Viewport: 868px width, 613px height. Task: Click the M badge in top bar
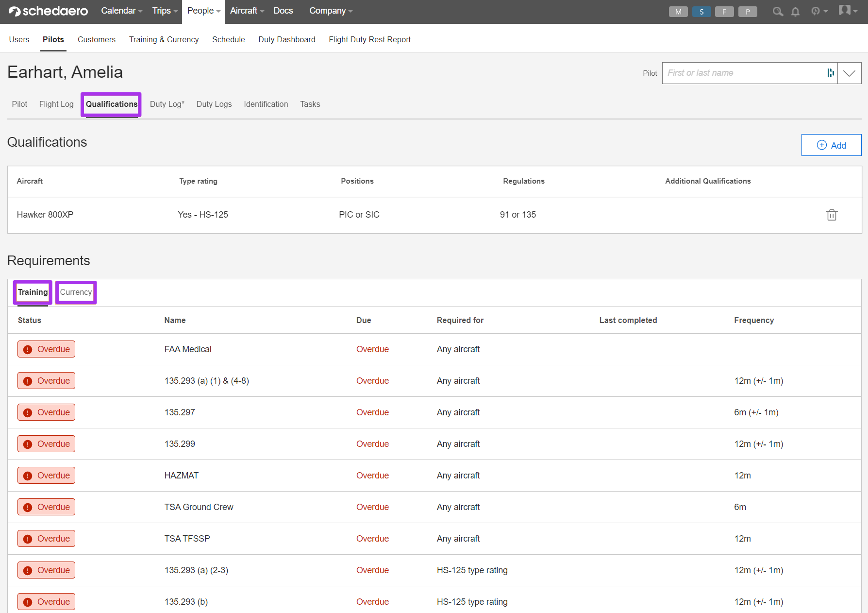[678, 12]
